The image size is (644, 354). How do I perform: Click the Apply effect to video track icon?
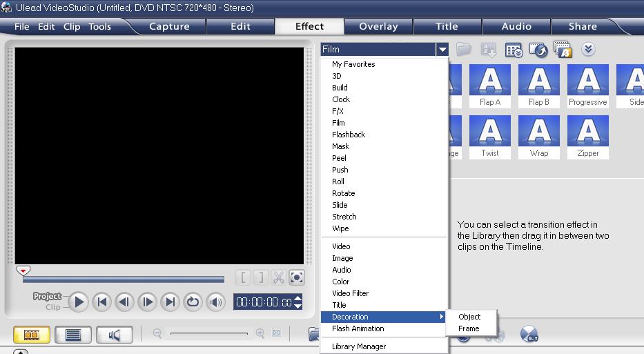tap(538, 50)
